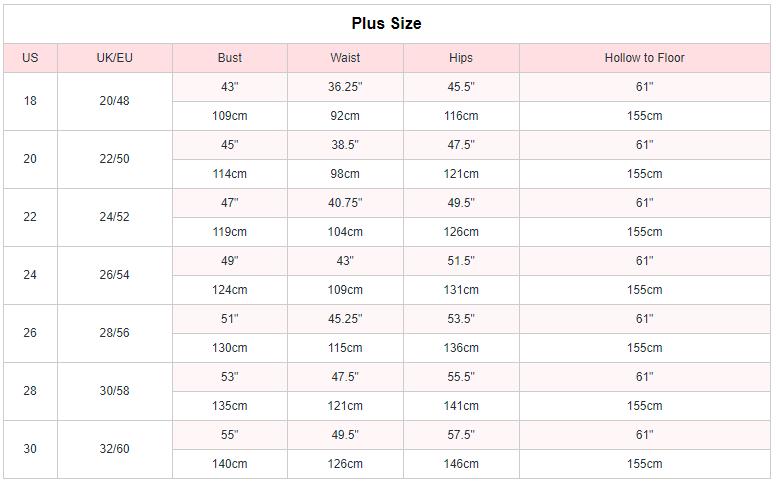The height and width of the screenshot is (485, 776).
Task: Click the 24/52 UK/EU size cell
Action: (114, 217)
